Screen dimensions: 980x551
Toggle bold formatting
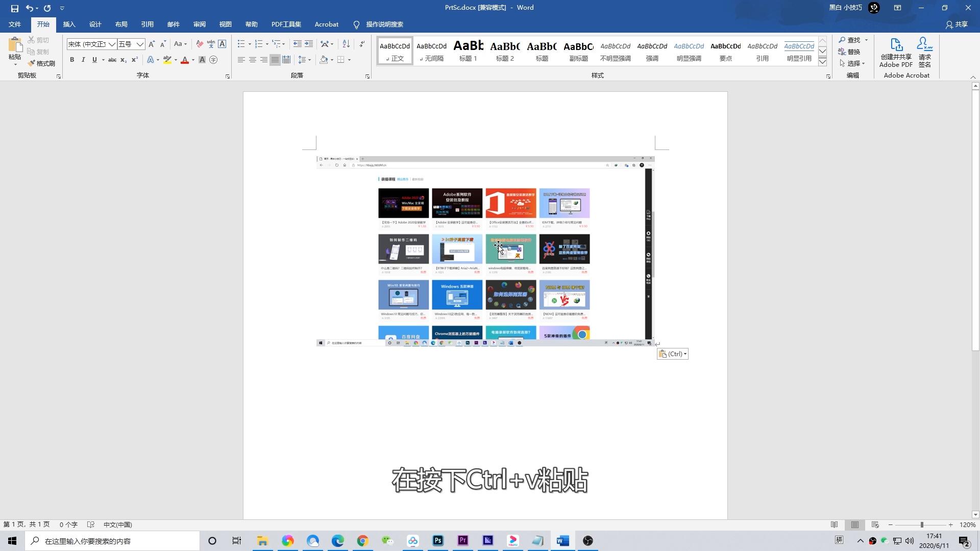(x=71, y=60)
